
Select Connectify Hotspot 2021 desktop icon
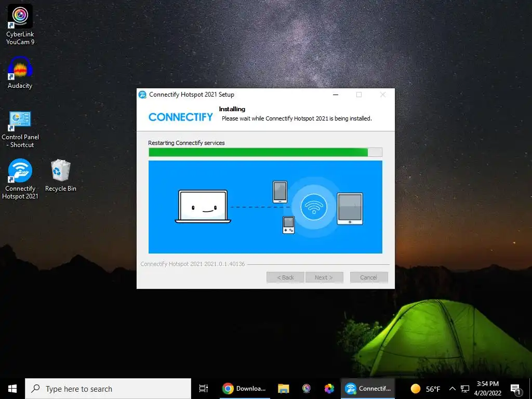point(20,179)
